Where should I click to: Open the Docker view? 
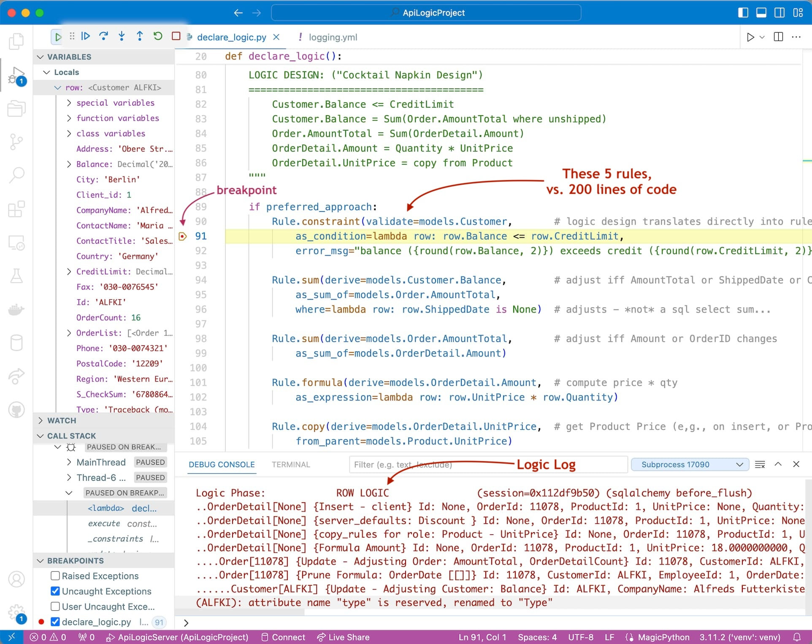click(x=16, y=309)
